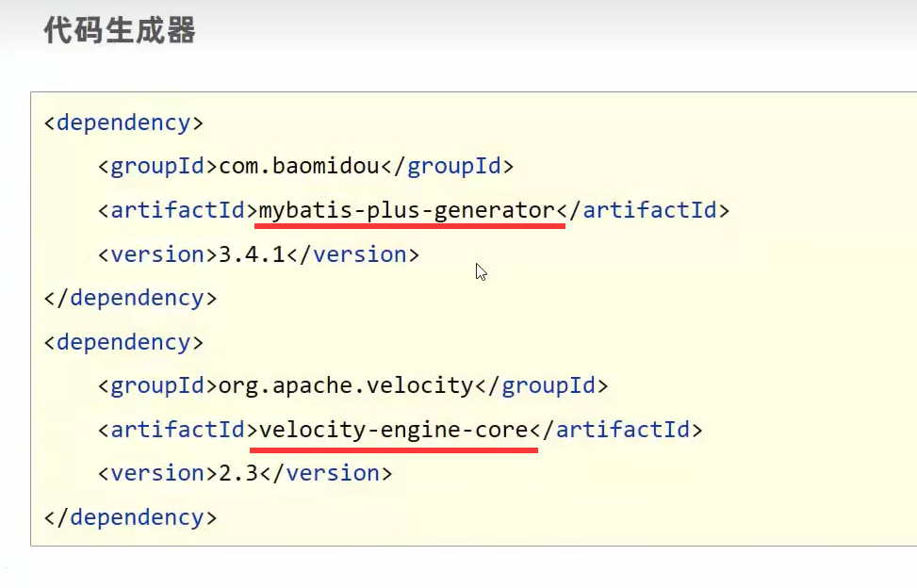Click the red underline beneath velocity-engine-core
917x588 pixels.
(x=397, y=449)
